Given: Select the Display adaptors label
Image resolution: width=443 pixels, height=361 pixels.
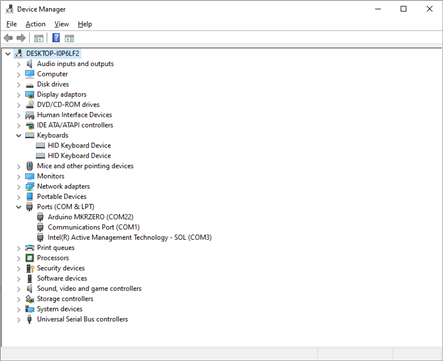Looking at the screenshot, I should tap(62, 94).
